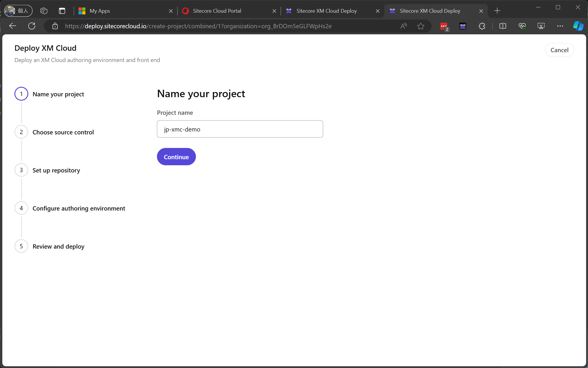588x368 pixels.
Task: Open the profile avatar 個人
Action: pos(18,11)
